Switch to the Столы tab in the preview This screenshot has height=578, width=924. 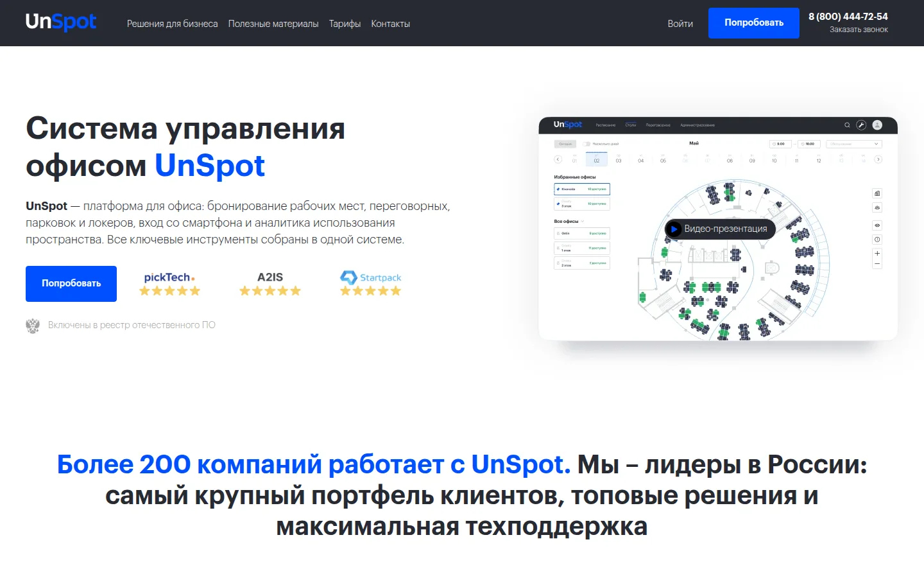click(631, 125)
